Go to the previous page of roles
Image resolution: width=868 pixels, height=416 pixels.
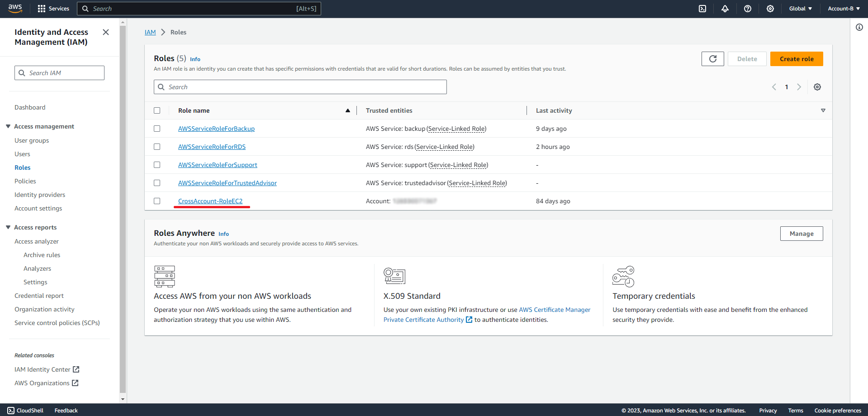(774, 87)
